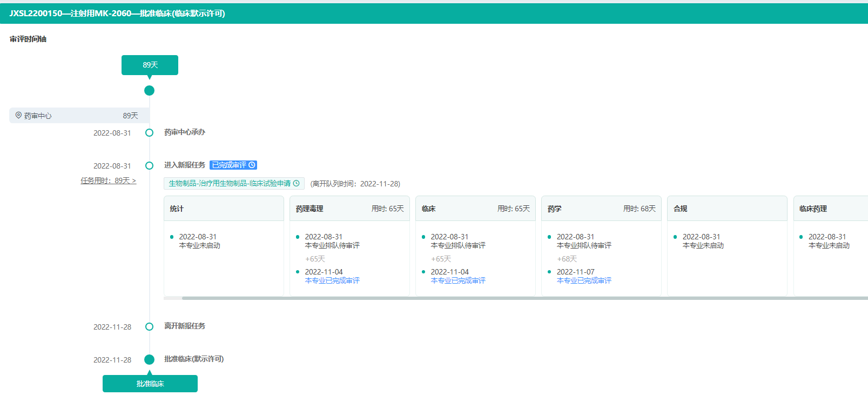868x402 pixels.
Task: Click the 89天 duration bubble at top
Action: pyautogui.click(x=150, y=65)
